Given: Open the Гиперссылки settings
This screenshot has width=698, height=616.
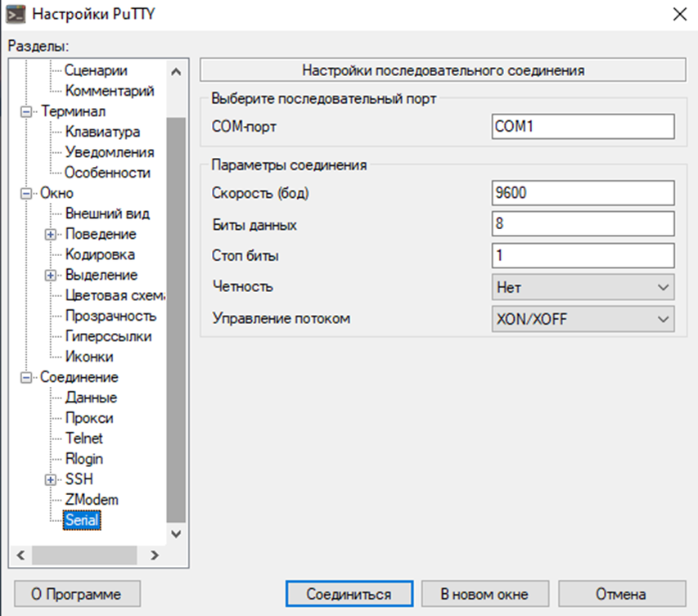Looking at the screenshot, I should click(x=109, y=336).
